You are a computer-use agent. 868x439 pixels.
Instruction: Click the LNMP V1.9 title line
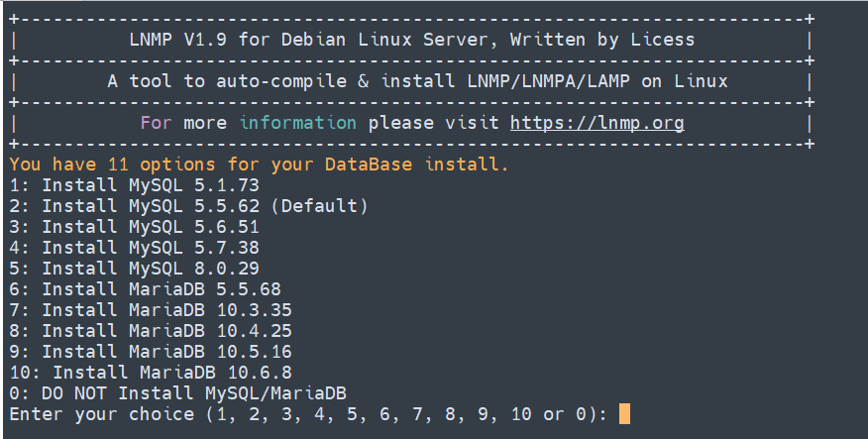click(x=411, y=41)
